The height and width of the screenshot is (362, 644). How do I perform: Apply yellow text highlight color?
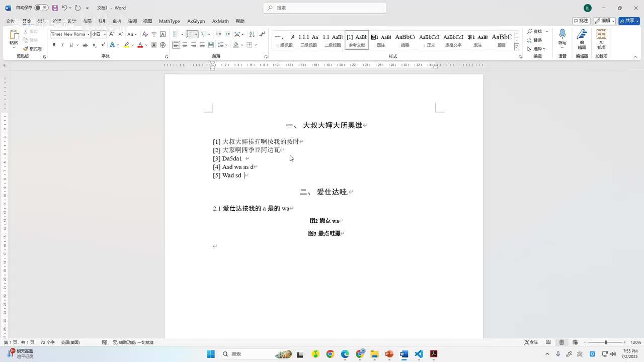click(126, 45)
